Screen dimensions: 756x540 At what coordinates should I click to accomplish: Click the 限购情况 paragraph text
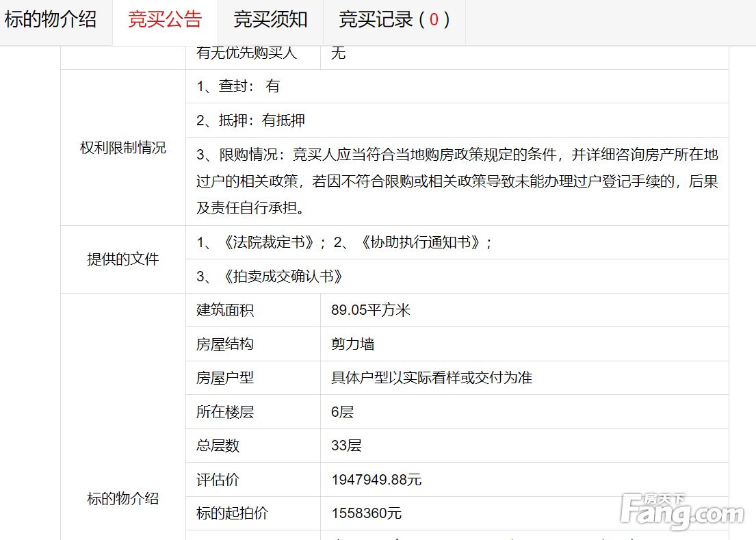point(456,181)
